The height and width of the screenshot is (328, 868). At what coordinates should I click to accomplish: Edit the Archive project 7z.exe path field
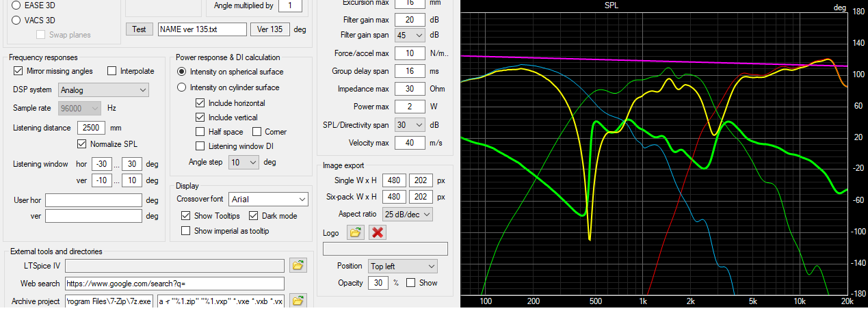pos(109,301)
